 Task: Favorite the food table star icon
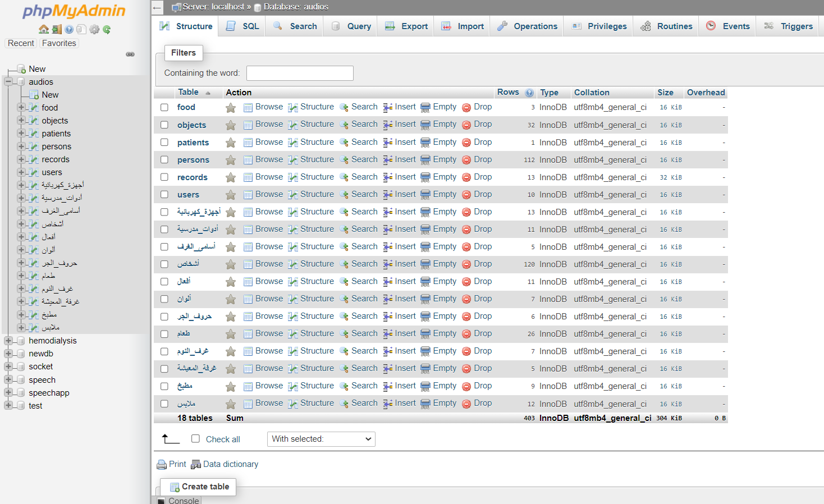pyautogui.click(x=231, y=108)
